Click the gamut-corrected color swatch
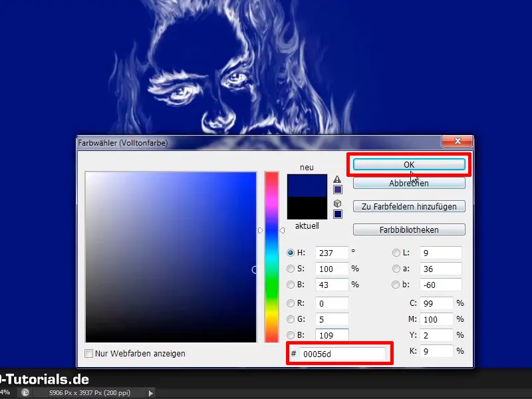Viewport: 532px width, 399px height. 338,190
